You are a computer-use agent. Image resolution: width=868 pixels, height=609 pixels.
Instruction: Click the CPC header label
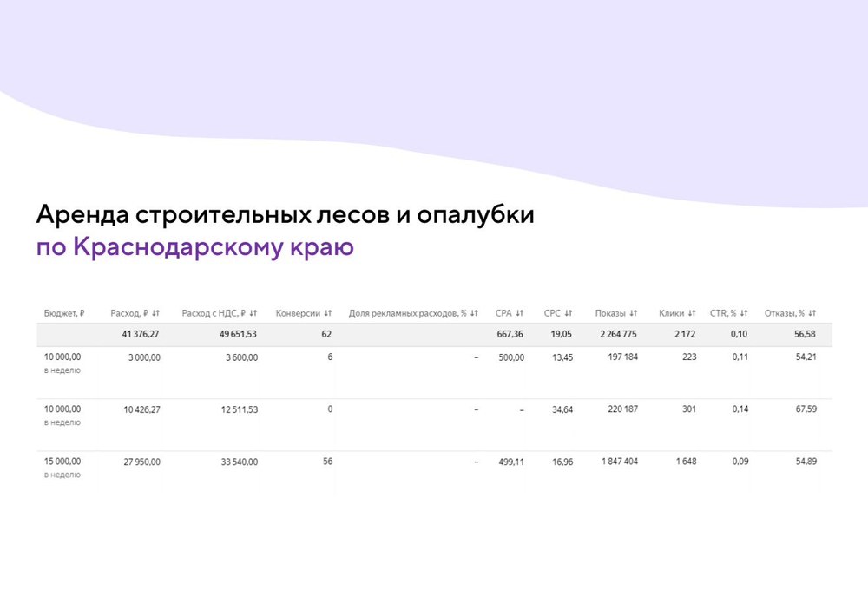(x=552, y=313)
